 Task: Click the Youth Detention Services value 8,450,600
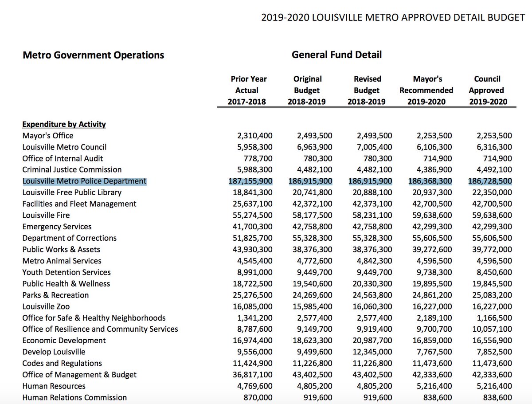coord(493,272)
